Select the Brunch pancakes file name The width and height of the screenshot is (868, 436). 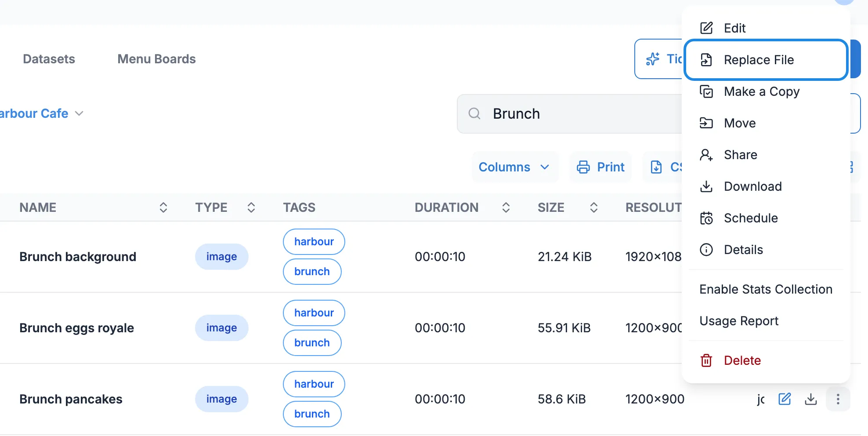click(x=71, y=399)
